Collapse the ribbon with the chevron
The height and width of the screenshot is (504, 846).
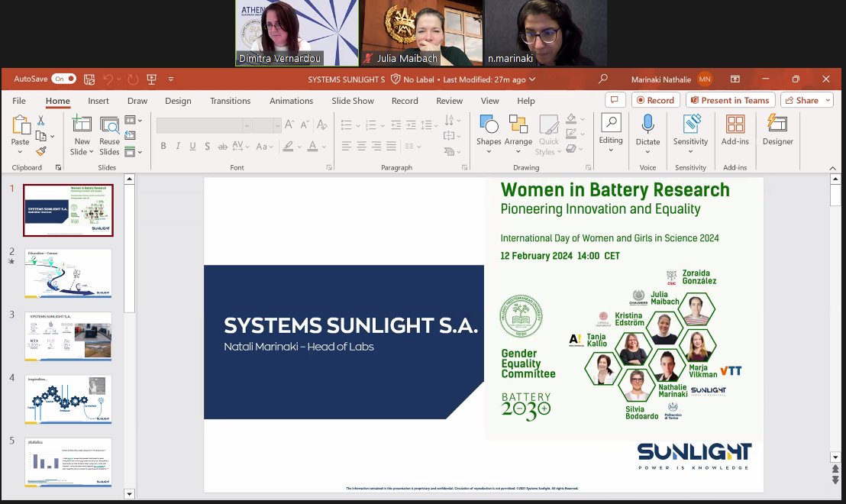point(833,168)
